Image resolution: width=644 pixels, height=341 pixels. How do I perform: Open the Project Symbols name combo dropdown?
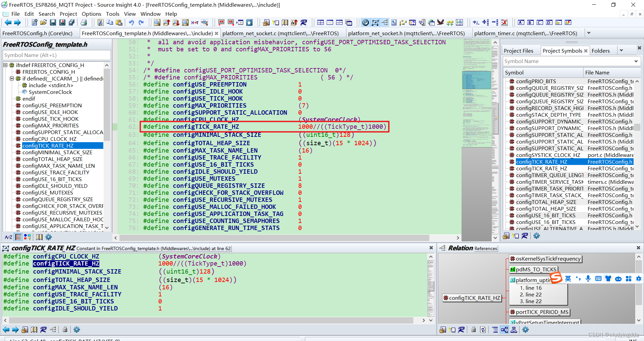tap(636, 61)
